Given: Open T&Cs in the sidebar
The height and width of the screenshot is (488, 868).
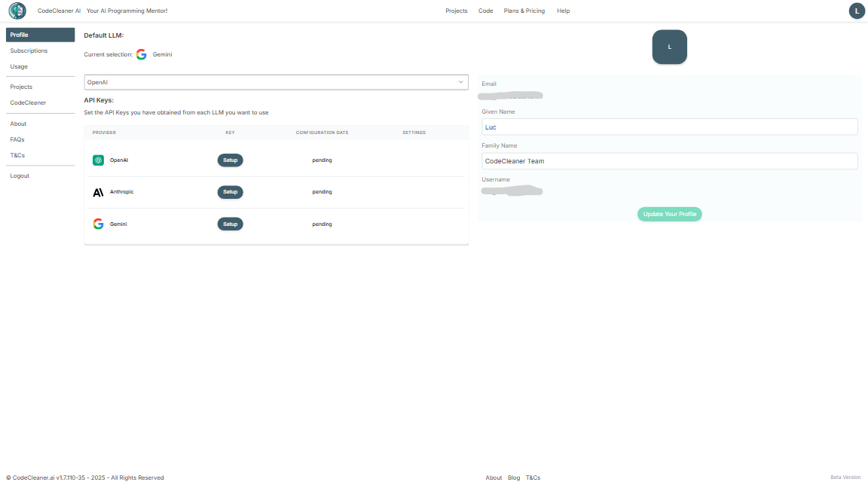Looking at the screenshot, I should click(17, 155).
